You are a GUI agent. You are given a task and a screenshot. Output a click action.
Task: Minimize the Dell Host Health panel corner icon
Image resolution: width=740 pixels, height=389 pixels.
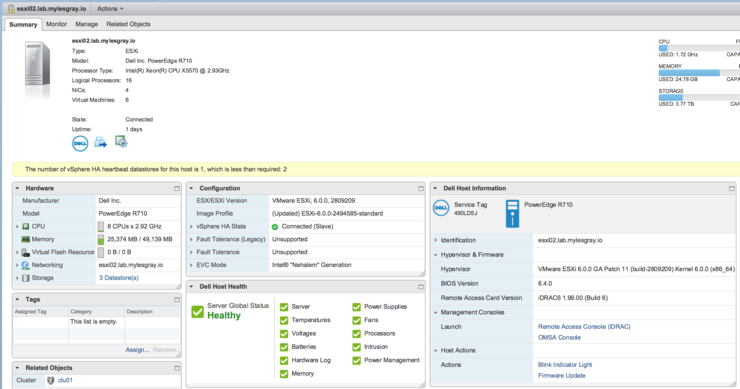pos(420,287)
